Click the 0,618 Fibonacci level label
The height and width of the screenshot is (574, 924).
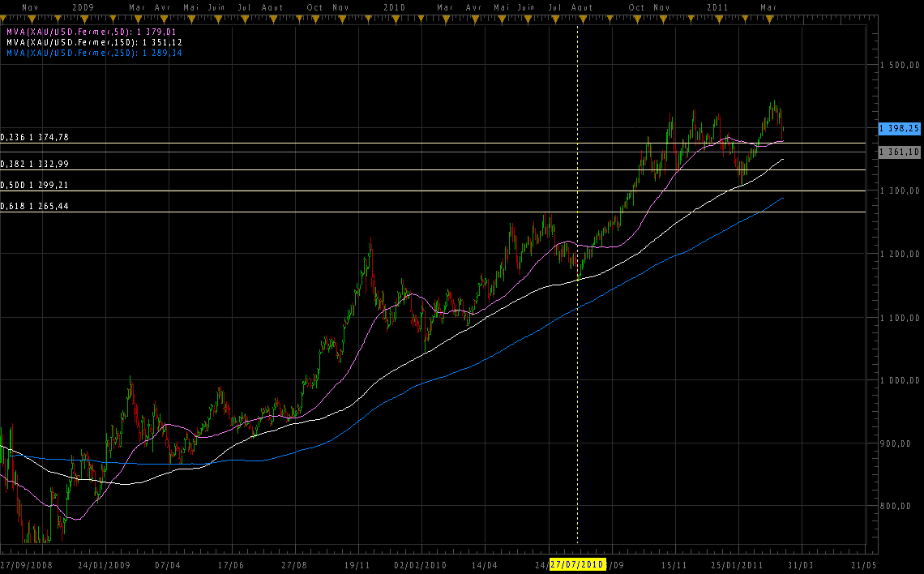click(x=35, y=206)
